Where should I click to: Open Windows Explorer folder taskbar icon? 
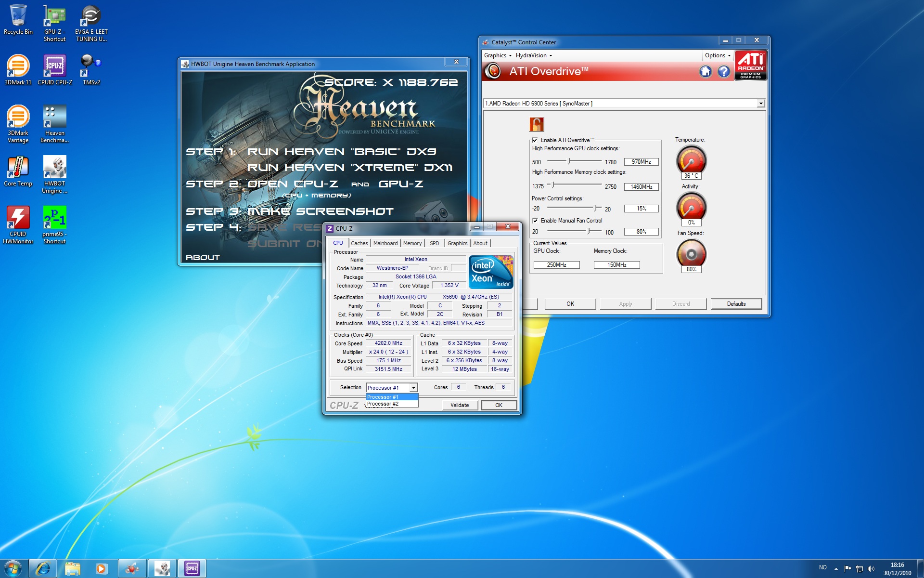73,568
